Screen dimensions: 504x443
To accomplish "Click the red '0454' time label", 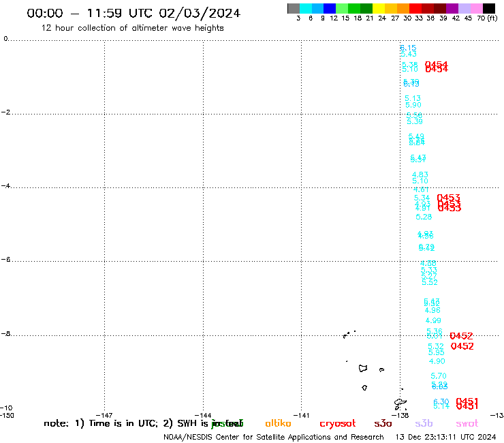I will click(x=436, y=67).
